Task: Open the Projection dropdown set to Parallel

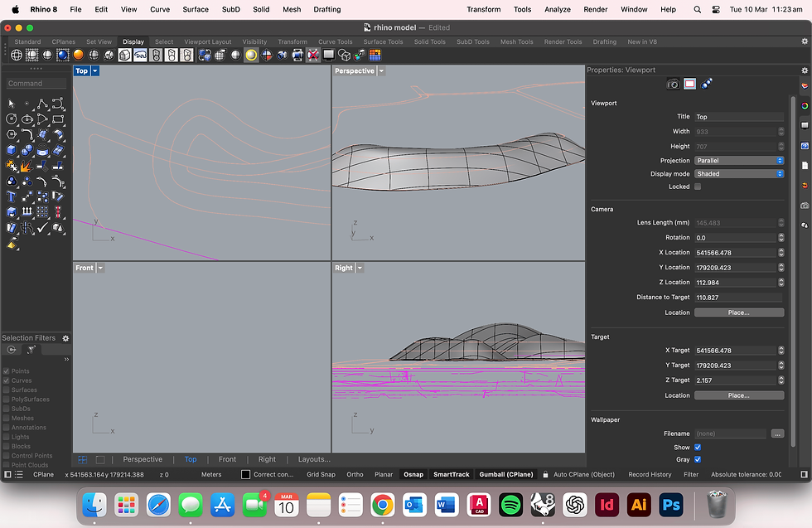Action: [739, 161]
